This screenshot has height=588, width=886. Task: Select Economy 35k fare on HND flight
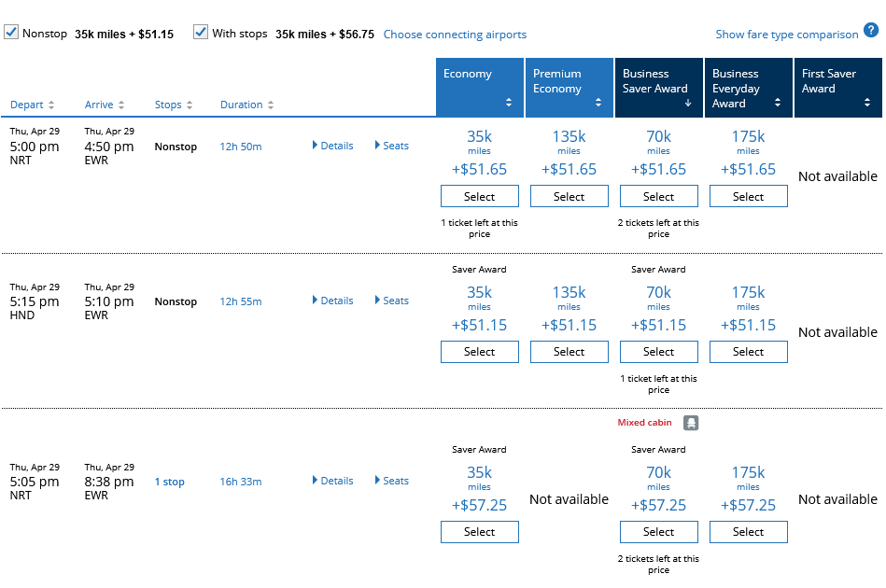(480, 351)
